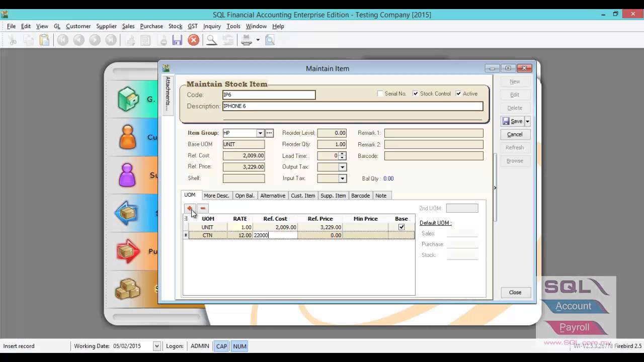Toggle the CAP indicator in status bar
Image resolution: width=644 pixels, height=362 pixels.
coord(221,346)
